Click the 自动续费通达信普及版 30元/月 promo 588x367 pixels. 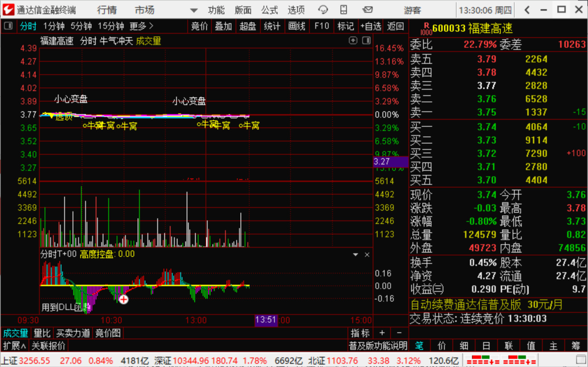click(486, 305)
